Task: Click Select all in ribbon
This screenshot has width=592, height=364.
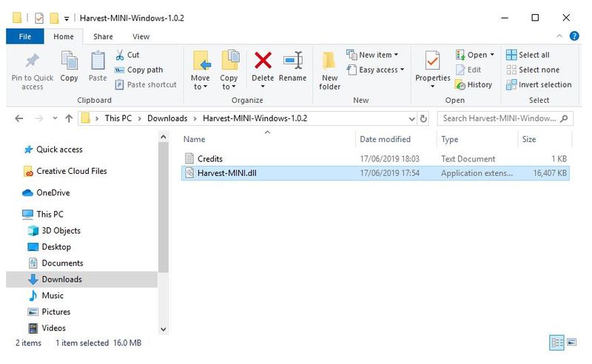Action: tap(528, 55)
